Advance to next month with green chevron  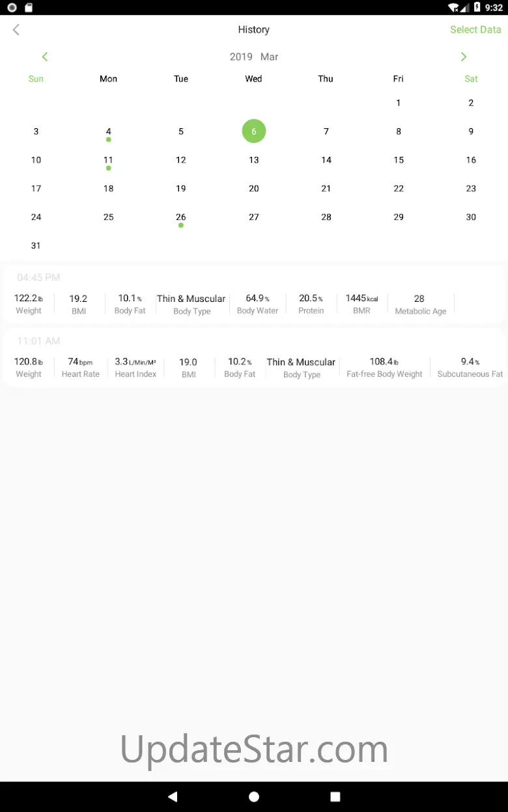pos(464,57)
